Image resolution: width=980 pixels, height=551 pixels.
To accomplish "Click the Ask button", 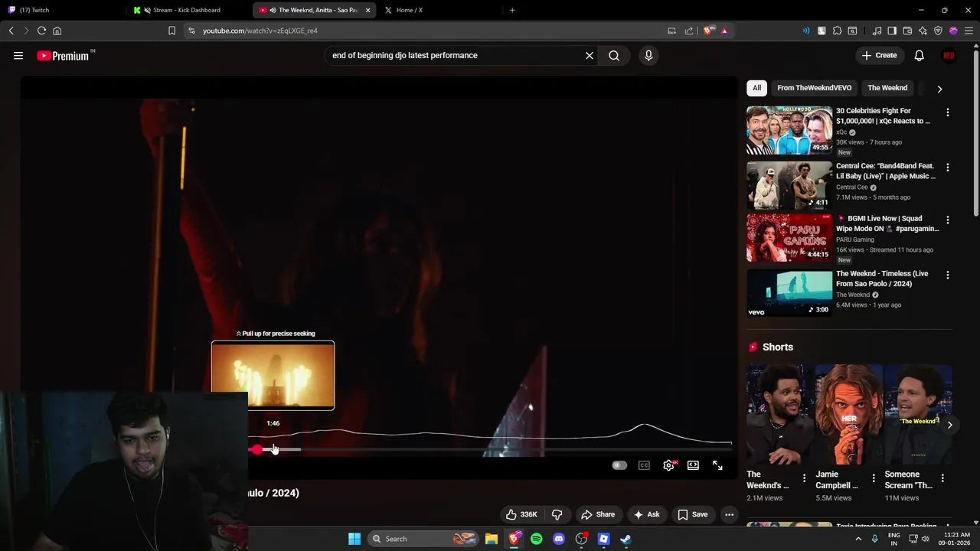I will tap(646, 514).
